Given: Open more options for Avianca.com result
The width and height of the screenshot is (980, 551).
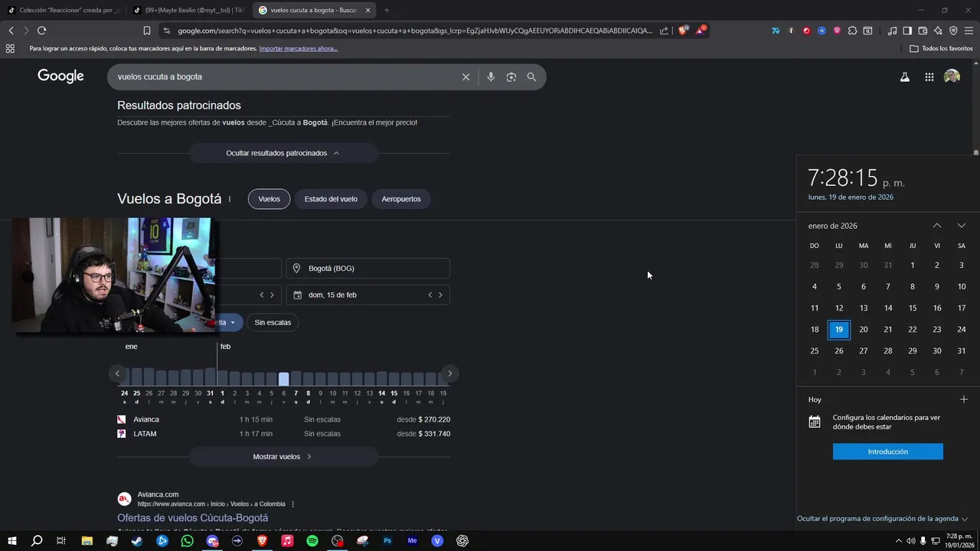Looking at the screenshot, I should pyautogui.click(x=293, y=504).
